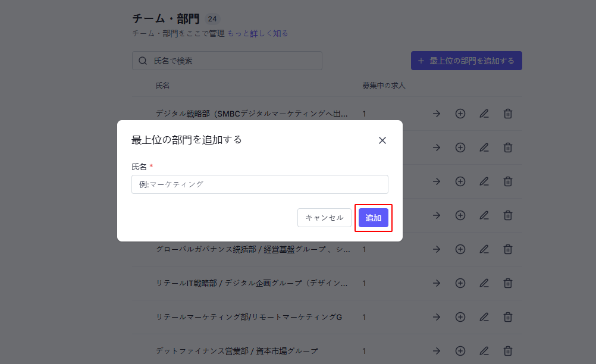Select the リテールIT戦略部 / デジタル企画グループ row name
This screenshot has width=596, height=364.
pyautogui.click(x=252, y=283)
